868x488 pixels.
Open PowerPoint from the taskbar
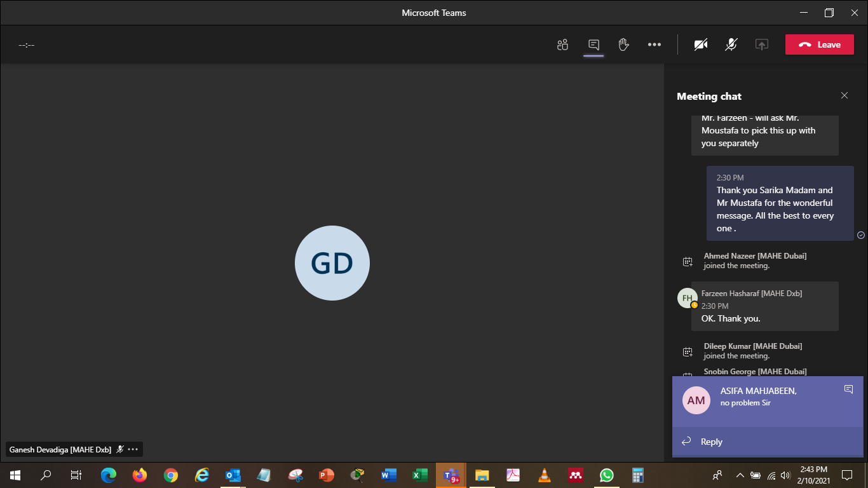[x=326, y=475]
